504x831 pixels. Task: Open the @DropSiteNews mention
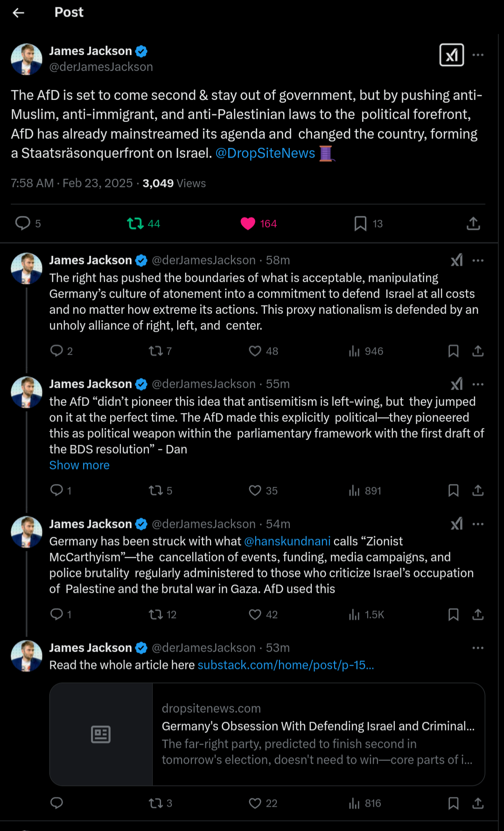tap(265, 153)
